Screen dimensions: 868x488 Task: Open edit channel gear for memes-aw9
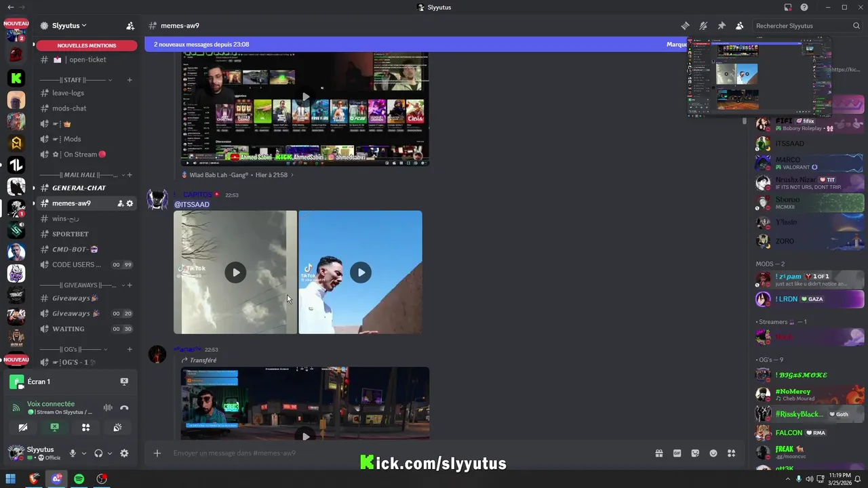coord(130,203)
